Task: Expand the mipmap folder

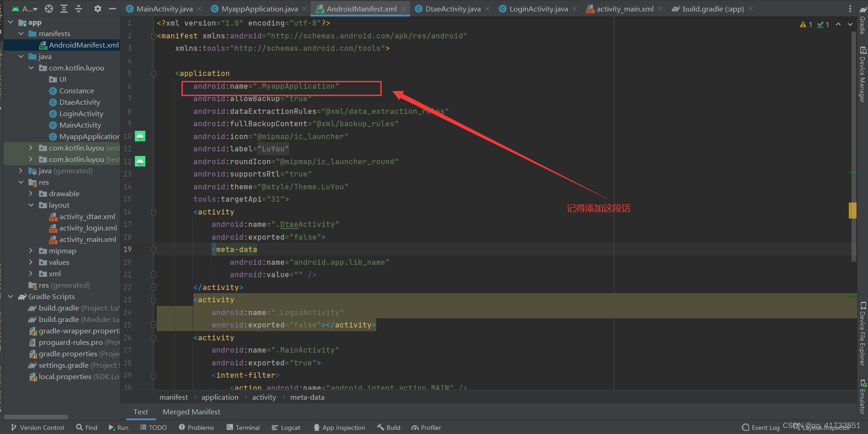Action: [x=31, y=251]
